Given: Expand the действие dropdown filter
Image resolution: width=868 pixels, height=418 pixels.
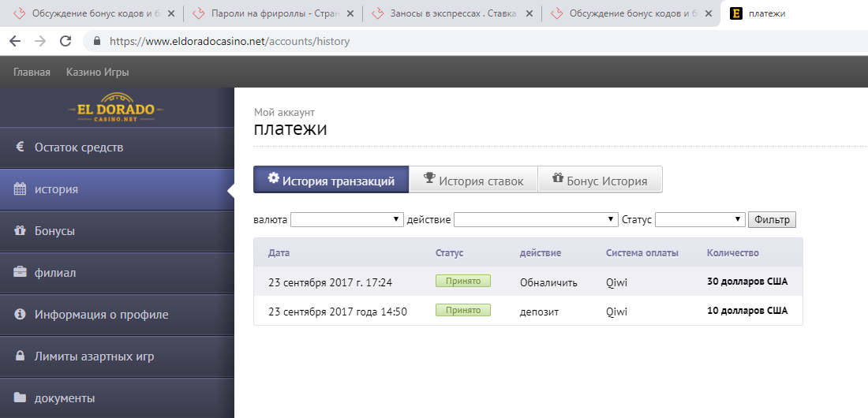Looking at the screenshot, I should pyautogui.click(x=536, y=220).
